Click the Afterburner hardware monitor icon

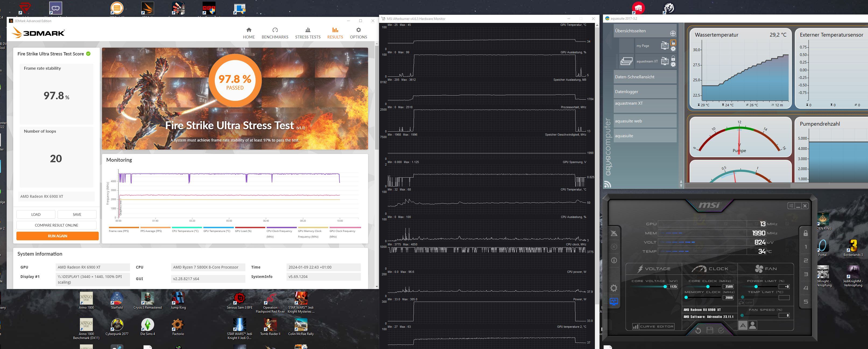pos(614,301)
